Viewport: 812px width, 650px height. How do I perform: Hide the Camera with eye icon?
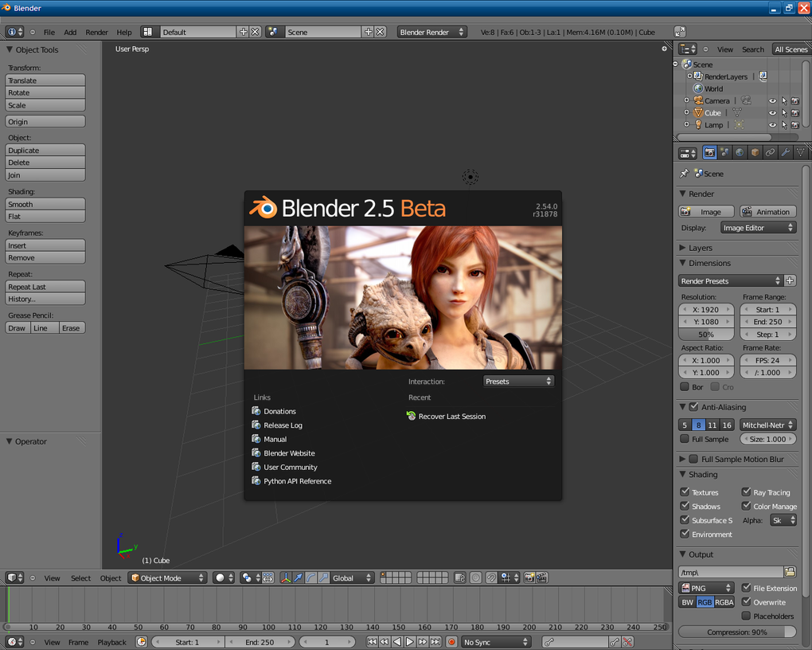point(771,101)
